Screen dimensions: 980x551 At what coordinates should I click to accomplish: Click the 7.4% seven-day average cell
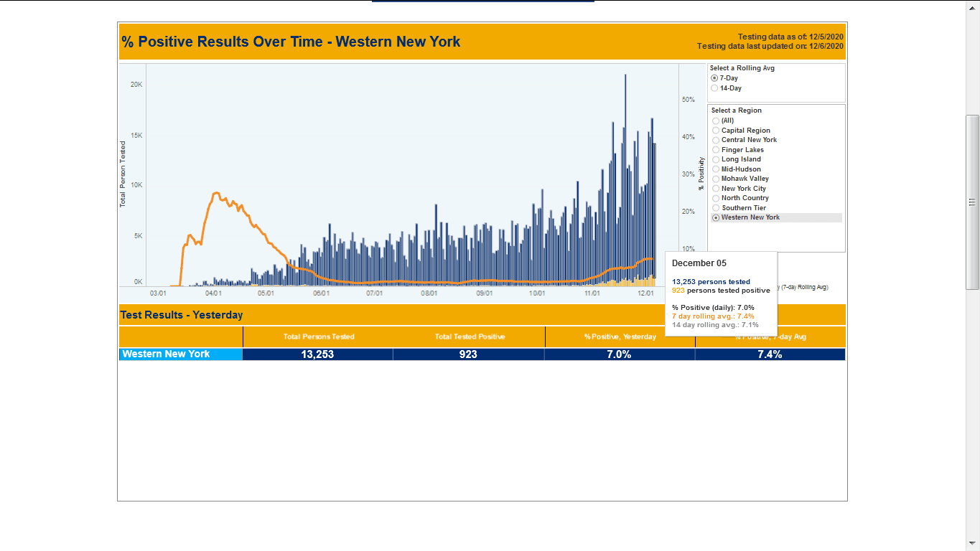coord(770,354)
